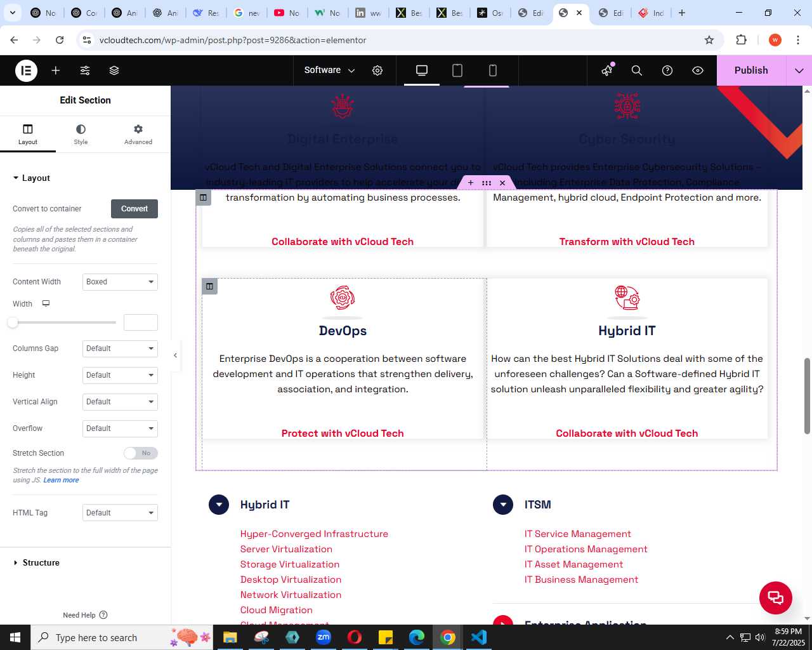The width and height of the screenshot is (812, 650).
Task: Add a new element with plus icon
Action: [x=56, y=70]
